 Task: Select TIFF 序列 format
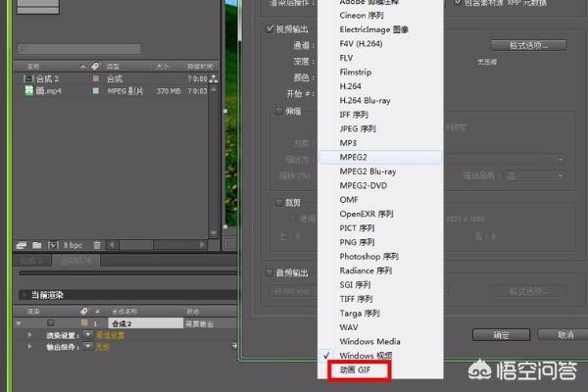coord(356,299)
